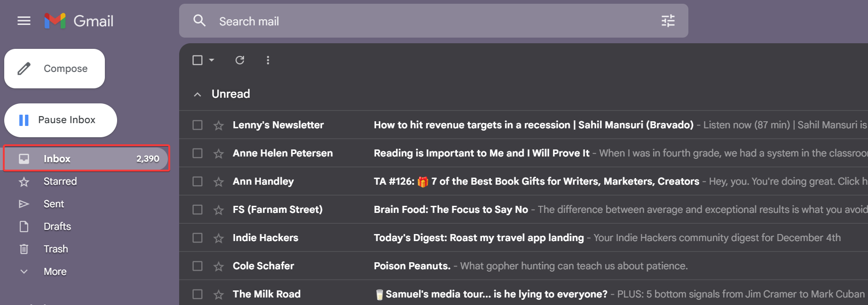Tick the select-all checkbox in toolbar
The height and width of the screenshot is (305, 868).
(x=197, y=60)
